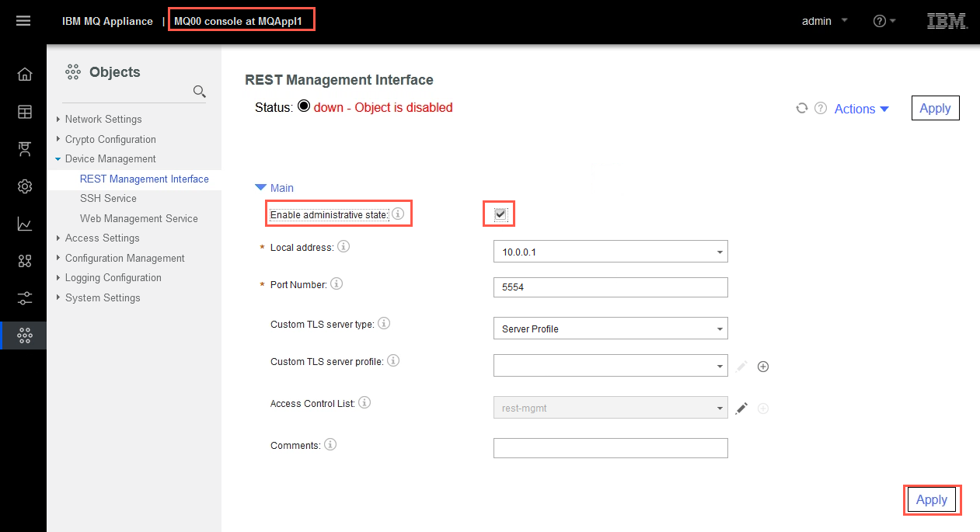980x532 pixels.
Task: Go to the Home dashboard icon
Action: (25, 74)
